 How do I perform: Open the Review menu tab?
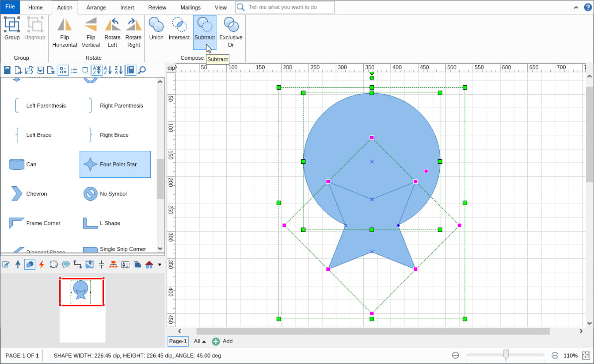point(157,7)
